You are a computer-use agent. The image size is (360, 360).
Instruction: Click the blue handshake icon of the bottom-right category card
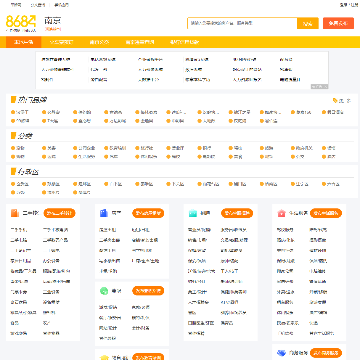(281, 353)
